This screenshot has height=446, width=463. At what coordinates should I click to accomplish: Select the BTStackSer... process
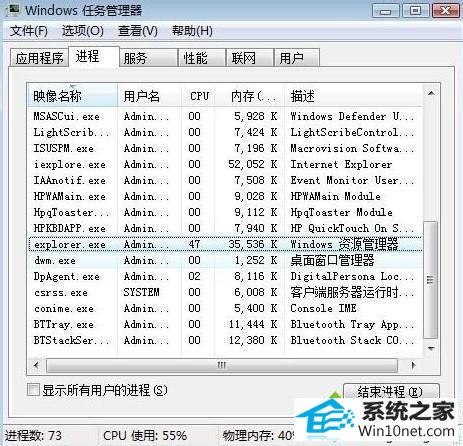click(225, 340)
